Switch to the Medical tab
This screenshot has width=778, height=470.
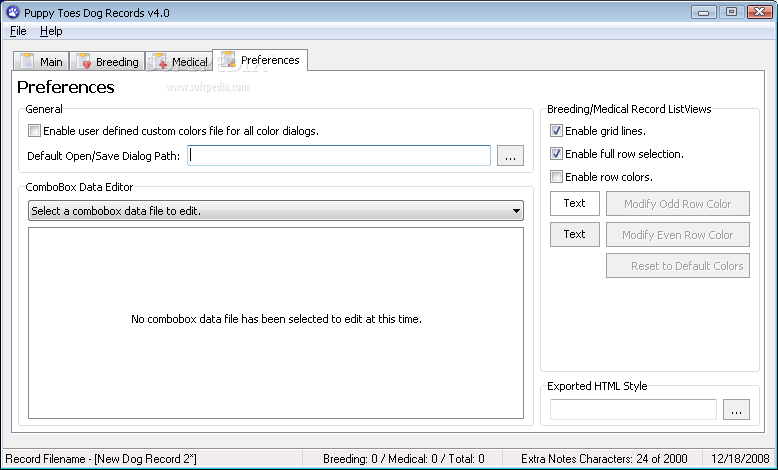click(x=180, y=62)
